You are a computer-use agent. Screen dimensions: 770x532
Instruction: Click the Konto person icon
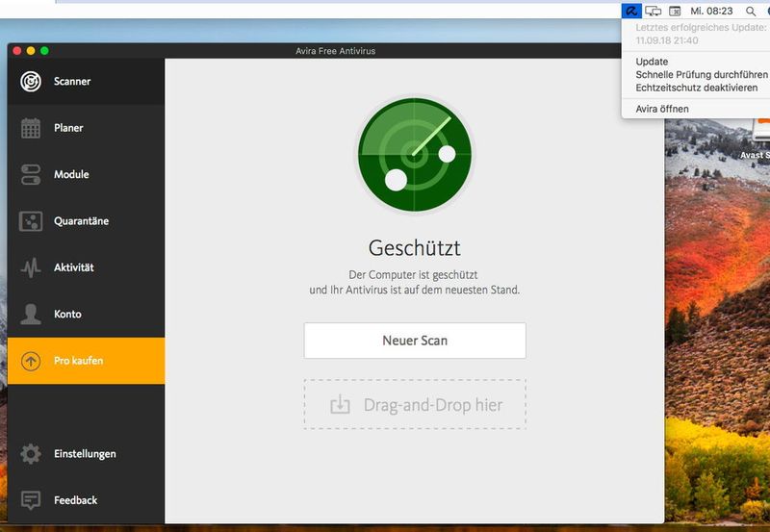point(31,314)
